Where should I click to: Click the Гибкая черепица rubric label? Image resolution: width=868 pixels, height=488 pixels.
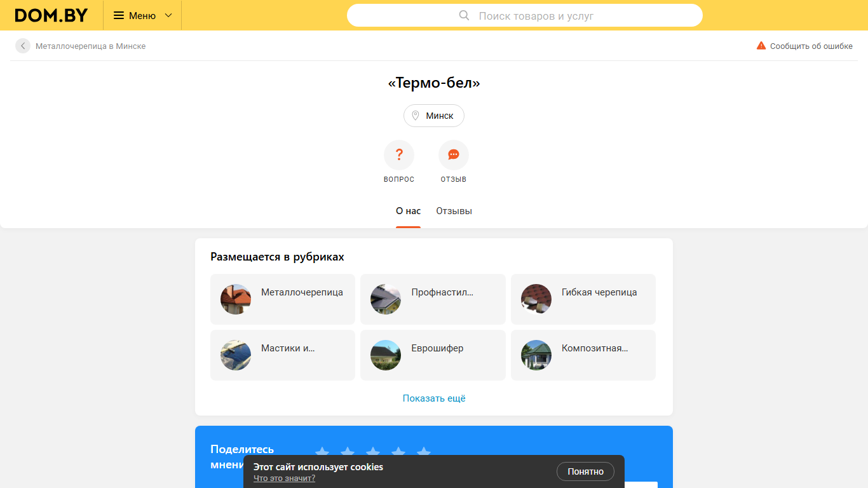click(599, 292)
